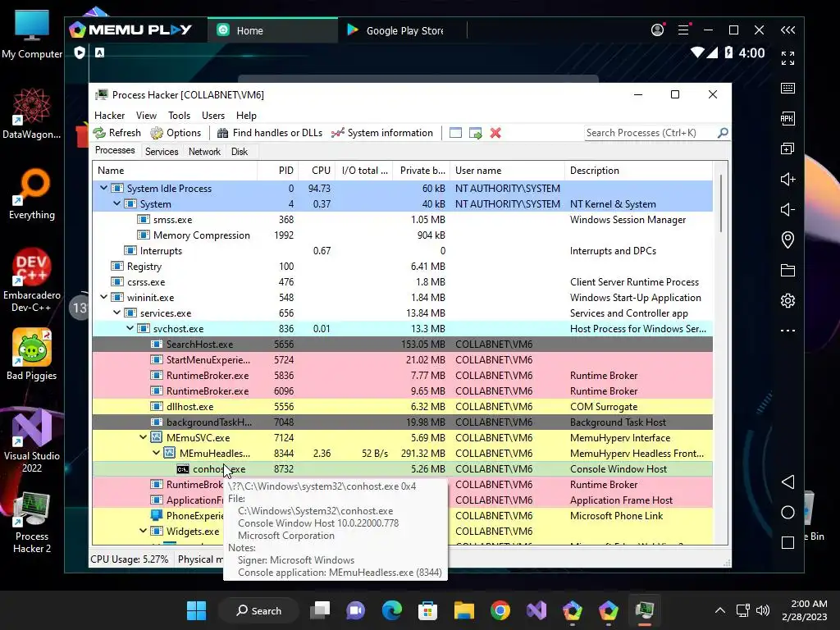Open the MEmu Home tab

(x=272, y=30)
